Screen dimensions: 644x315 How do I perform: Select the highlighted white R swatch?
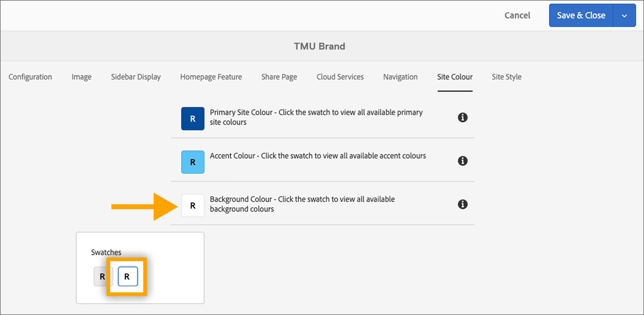[x=127, y=276]
